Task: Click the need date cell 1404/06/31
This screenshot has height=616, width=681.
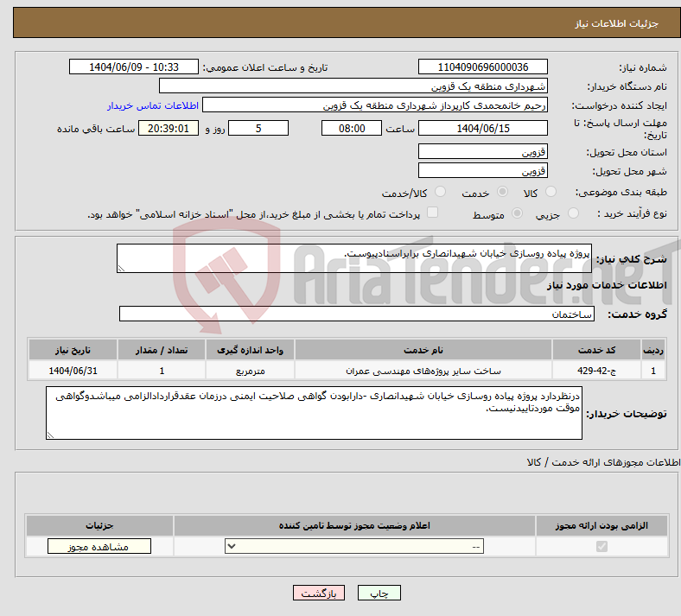Action: point(73,371)
